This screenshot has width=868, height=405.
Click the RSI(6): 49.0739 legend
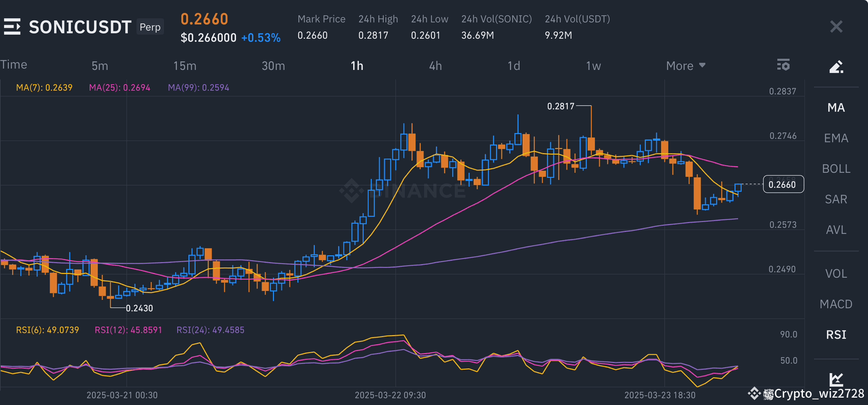pyautogui.click(x=47, y=330)
